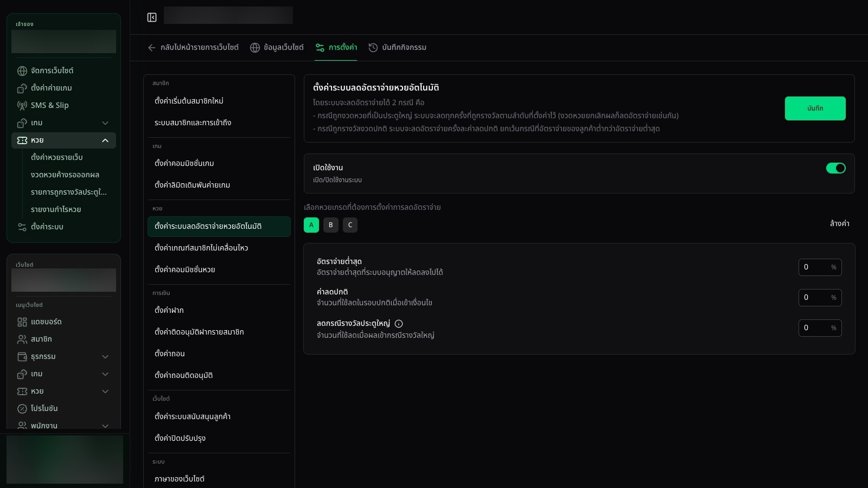The height and width of the screenshot is (488, 868).
Task: Click the อัตราจ่ายต่ำสุด percent input field
Action: (x=820, y=267)
